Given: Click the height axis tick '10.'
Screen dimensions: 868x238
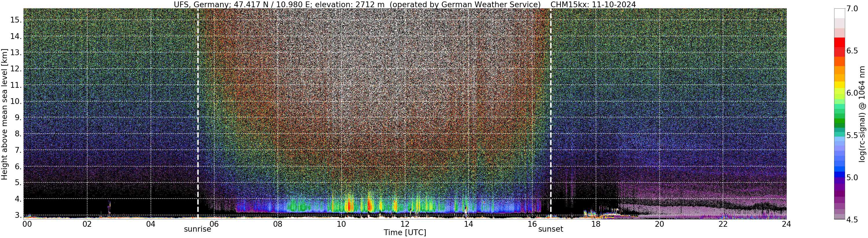Looking at the screenshot, I should point(16,101).
